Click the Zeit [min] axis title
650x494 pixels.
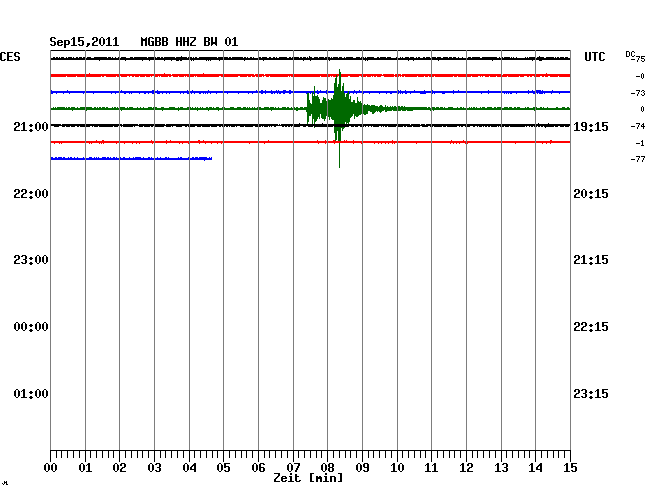(x=308, y=478)
